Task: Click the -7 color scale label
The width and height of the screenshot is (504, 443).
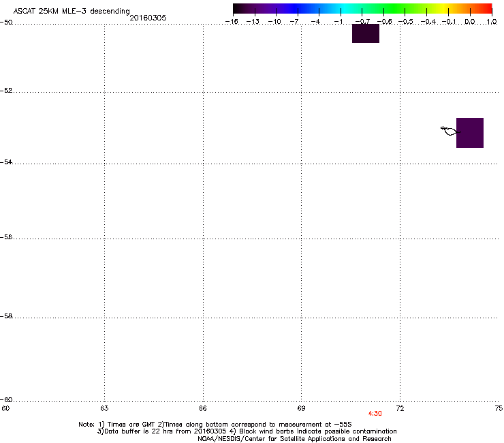Action: tap(294, 22)
